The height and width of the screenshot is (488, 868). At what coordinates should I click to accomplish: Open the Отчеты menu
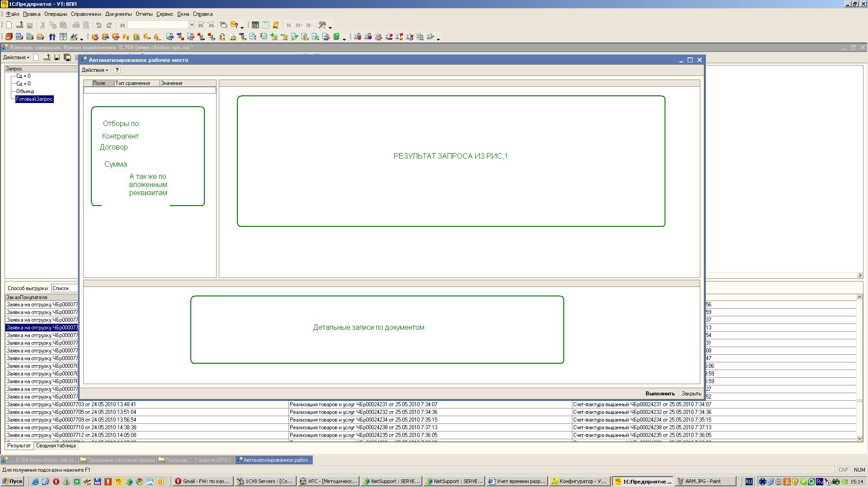(144, 14)
